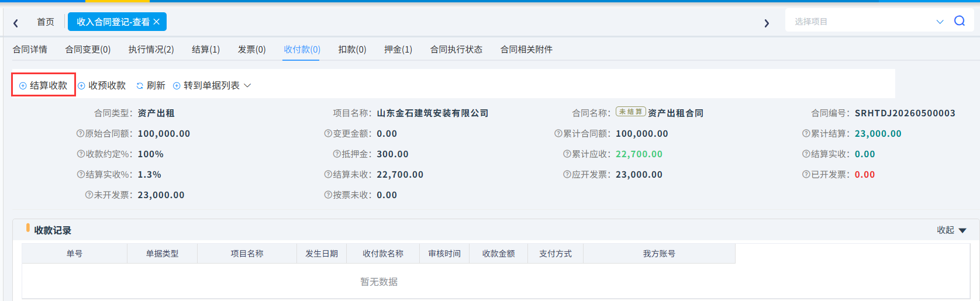The image size is (980, 301).
Task: Click the help icon beside 累计结算
Action: (806, 134)
